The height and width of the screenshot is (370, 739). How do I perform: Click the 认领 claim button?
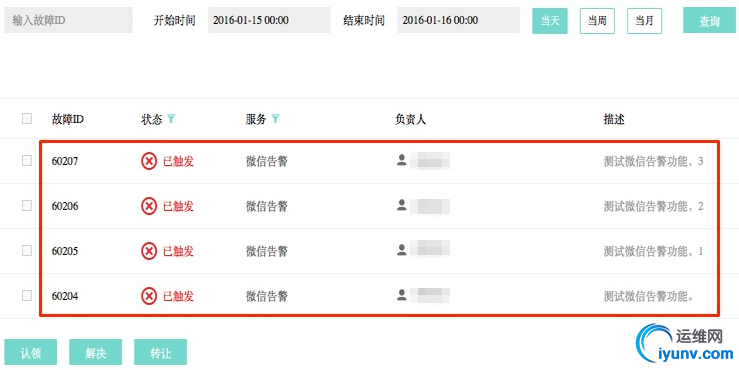(x=31, y=352)
